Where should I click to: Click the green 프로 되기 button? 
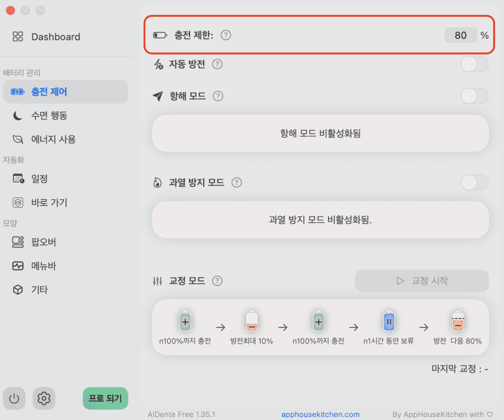point(105,398)
